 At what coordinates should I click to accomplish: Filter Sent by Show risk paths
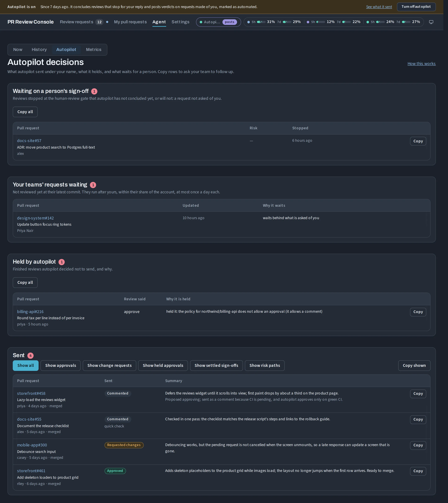[264, 365]
